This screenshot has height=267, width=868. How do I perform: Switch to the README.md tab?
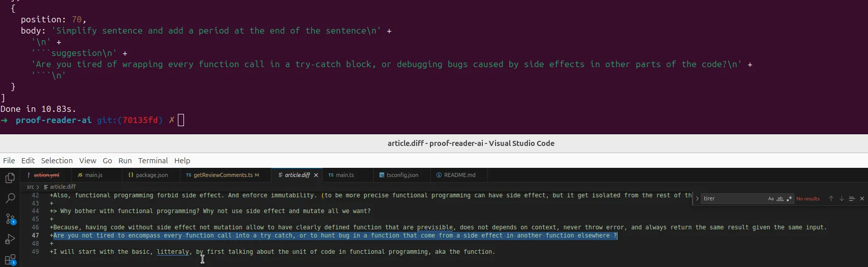coord(459,175)
